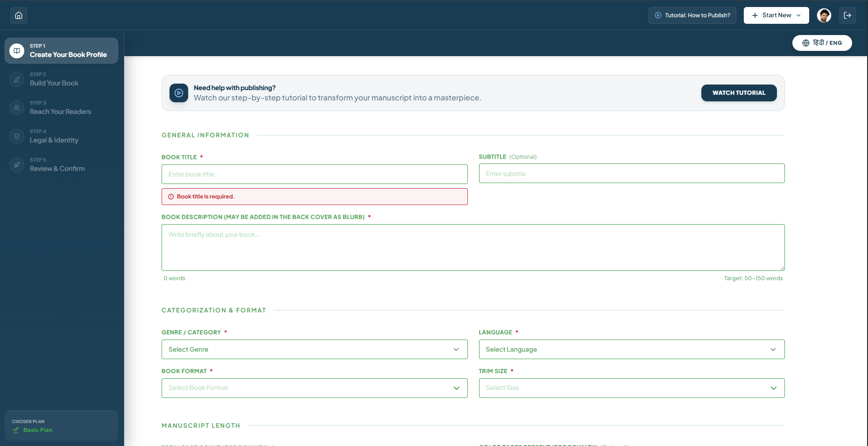Click the Step 5 rocket icon
The image size is (868, 446).
click(17, 165)
